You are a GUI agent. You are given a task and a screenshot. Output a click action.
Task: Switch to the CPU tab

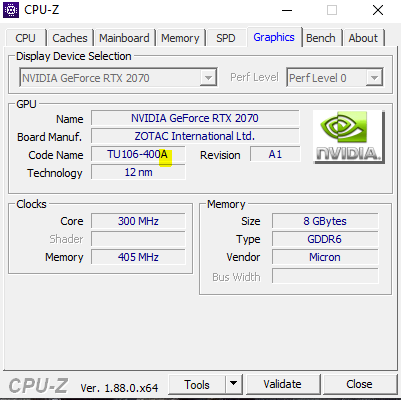click(25, 38)
